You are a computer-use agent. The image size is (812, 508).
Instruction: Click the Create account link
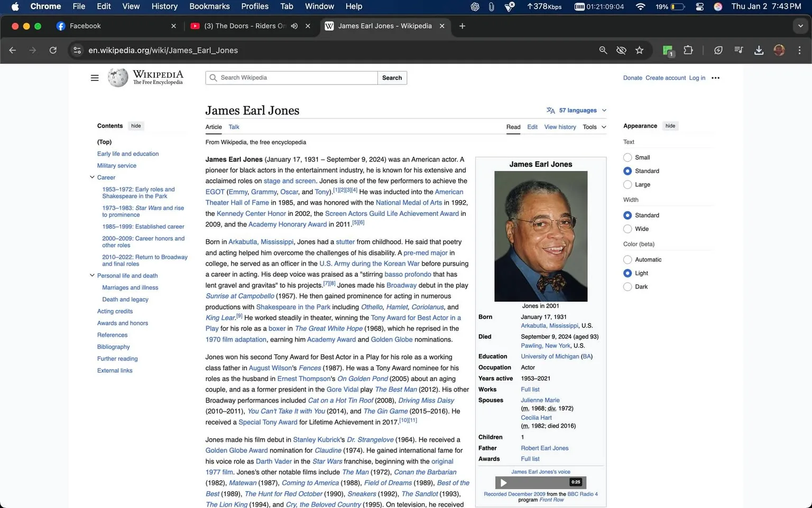click(665, 77)
